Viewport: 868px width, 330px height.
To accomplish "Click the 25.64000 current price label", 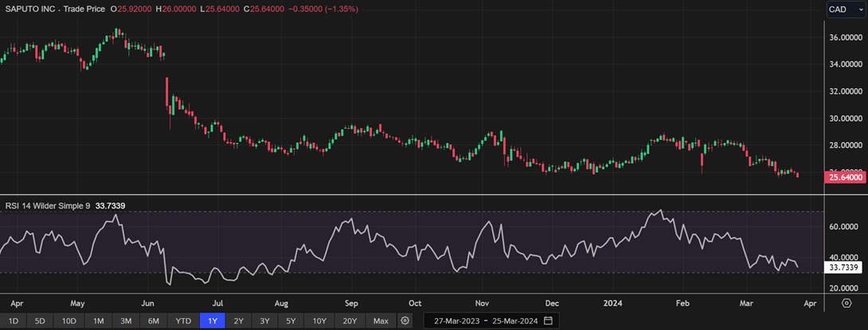I will (x=846, y=177).
